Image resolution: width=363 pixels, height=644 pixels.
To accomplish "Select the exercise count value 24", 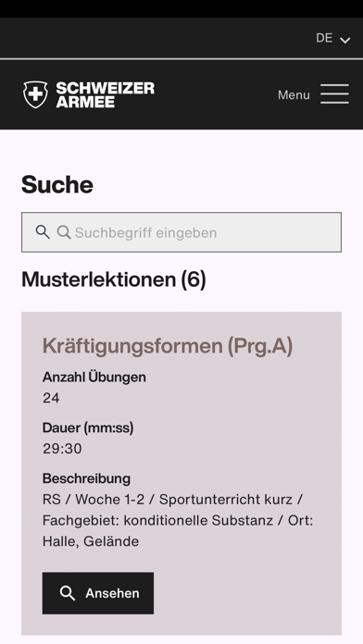I will [x=51, y=398].
